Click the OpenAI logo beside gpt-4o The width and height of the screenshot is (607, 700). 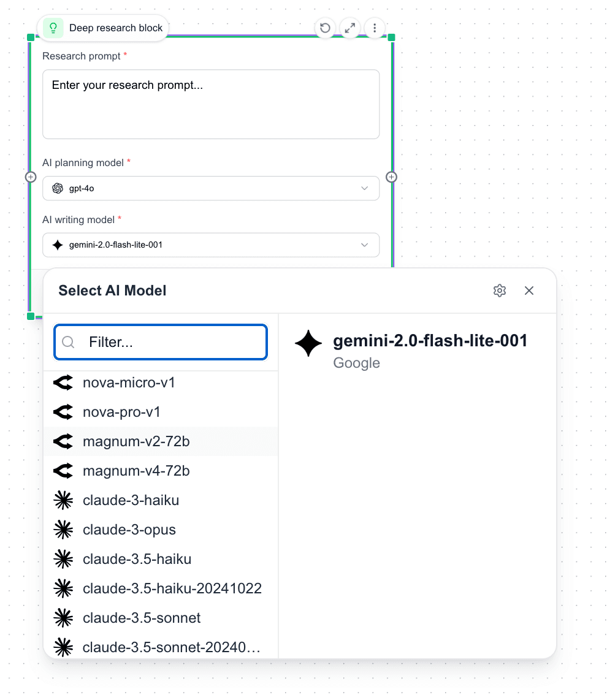(x=57, y=188)
